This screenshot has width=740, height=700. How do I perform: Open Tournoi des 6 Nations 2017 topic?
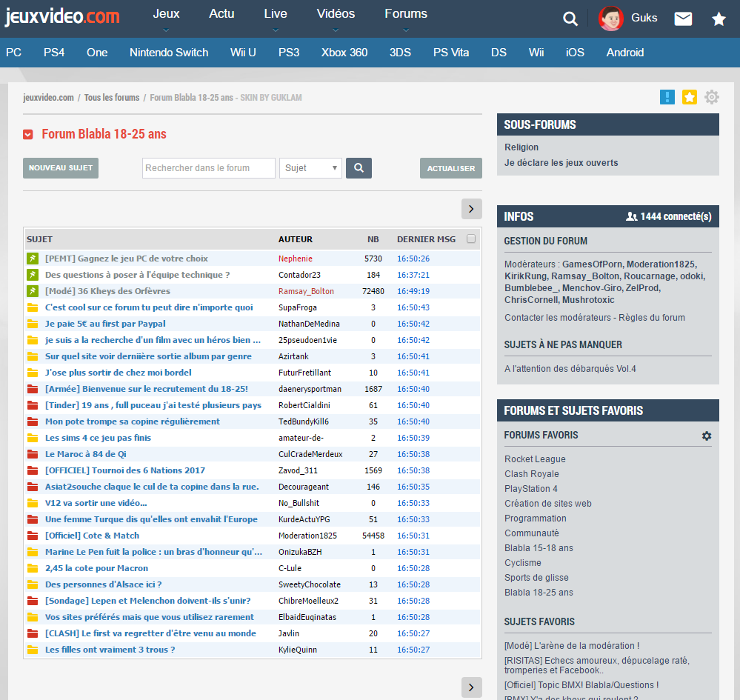tap(125, 470)
